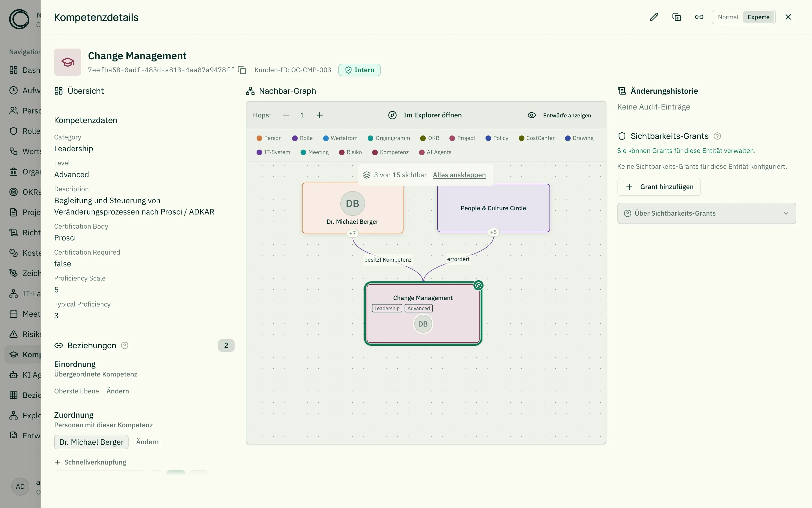Click Ändern next to Oberste Ebene
Image resolution: width=812 pixels, height=508 pixels.
pos(118,391)
